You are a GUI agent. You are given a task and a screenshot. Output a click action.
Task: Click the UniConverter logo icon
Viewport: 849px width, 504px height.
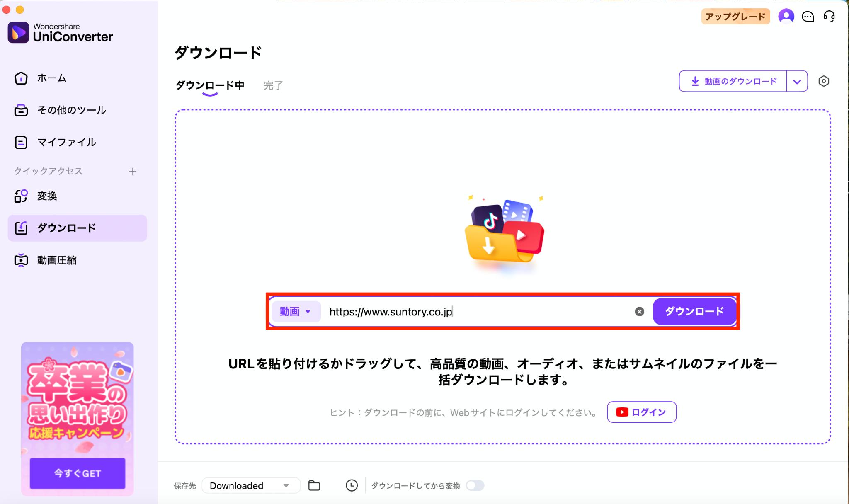pyautogui.click(x=18, y=32)
